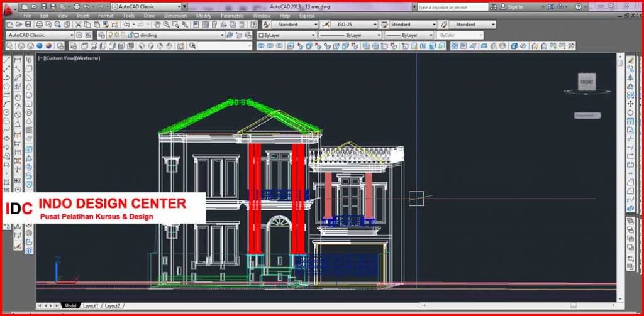Click the Zoom Realtime magnifier icon
Viewport: 644px width, 316px height.
tap(166, 25)
